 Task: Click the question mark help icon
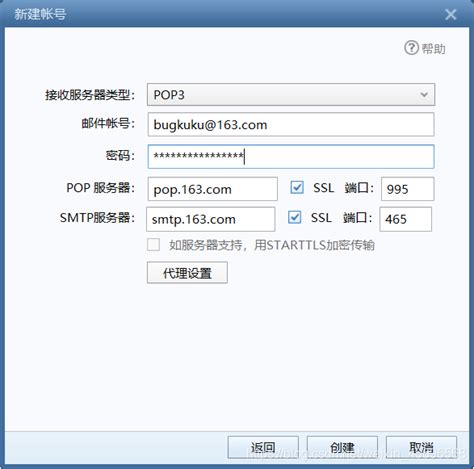411,48
